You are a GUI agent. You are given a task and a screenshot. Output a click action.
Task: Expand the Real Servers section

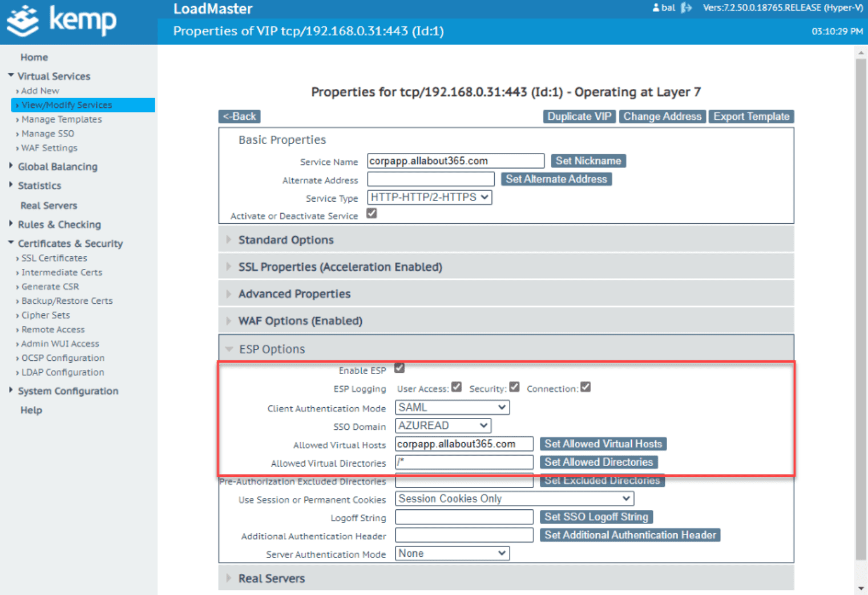coord(506,578)
